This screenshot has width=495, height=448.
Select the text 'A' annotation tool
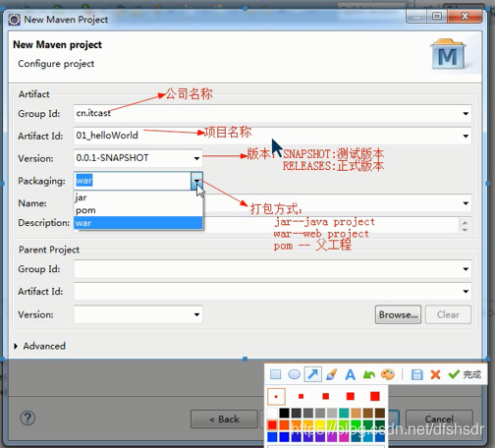pos(350,374)
